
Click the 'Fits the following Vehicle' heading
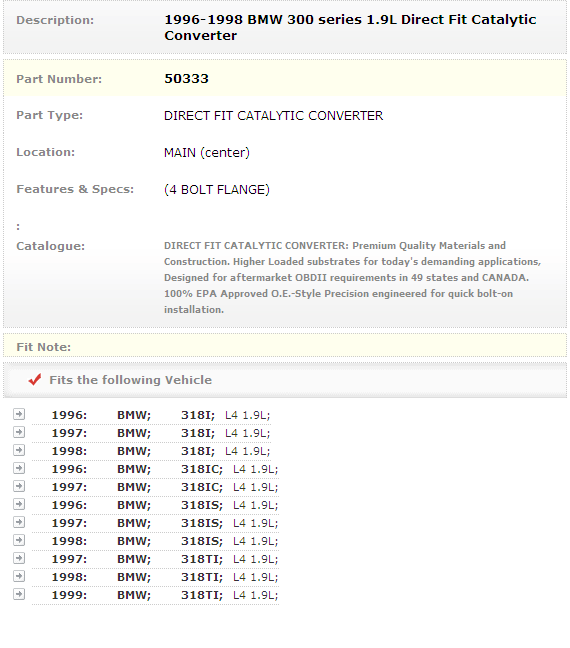pos(131,380)
